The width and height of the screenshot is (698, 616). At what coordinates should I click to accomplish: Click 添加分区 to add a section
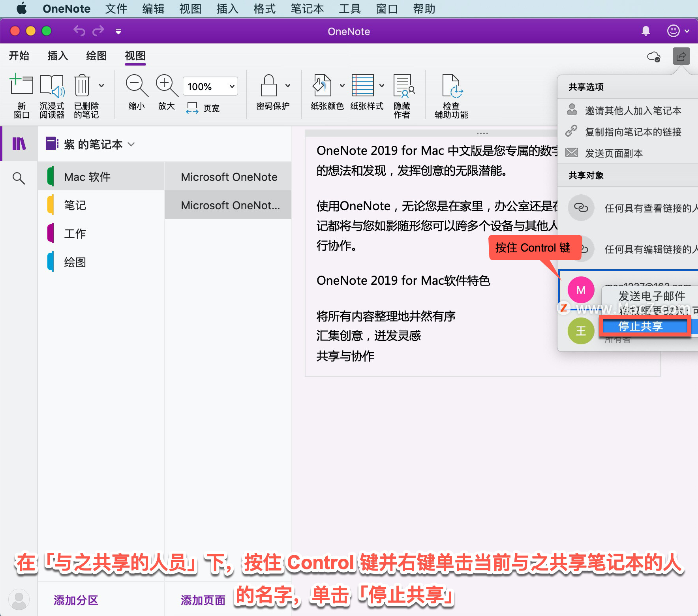tap(76, 600)
